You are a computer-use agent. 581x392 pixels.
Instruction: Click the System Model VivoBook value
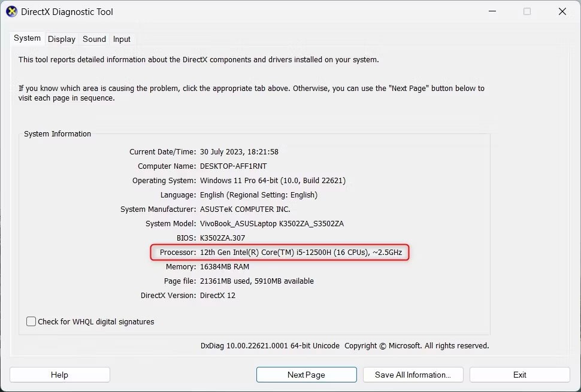coord(271,224)
